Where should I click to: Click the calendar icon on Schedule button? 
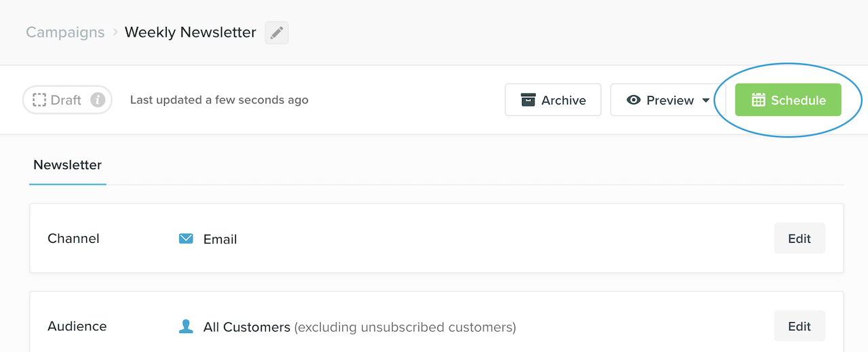coord(758,100)
